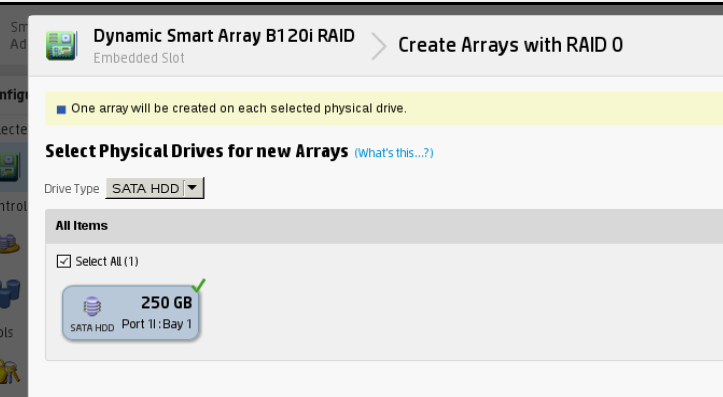Click the Dynamic Smart Array B120i RAID title

click(x=224, y=36)
